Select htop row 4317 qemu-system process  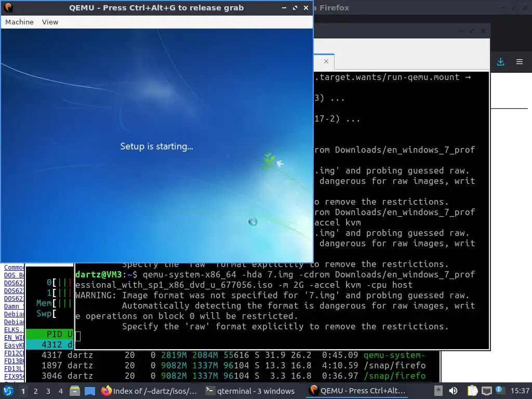tap(233, 355)
